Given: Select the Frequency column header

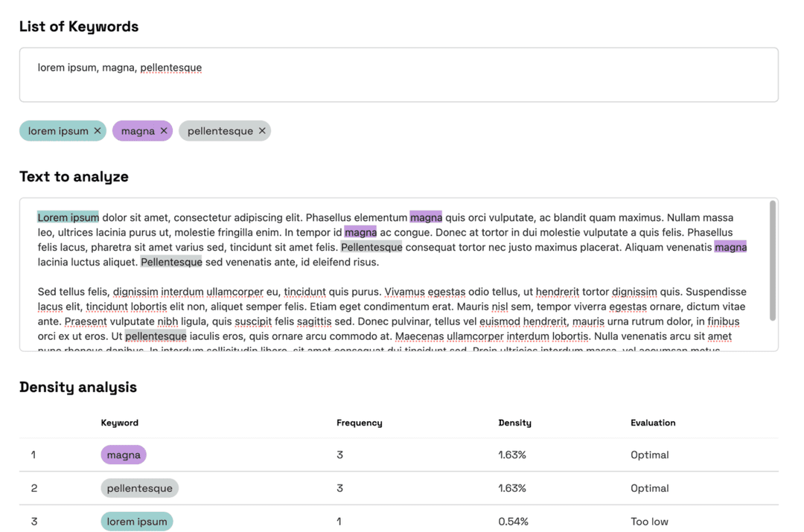Looking at the screenshot, I should click(x=359, y=423).
